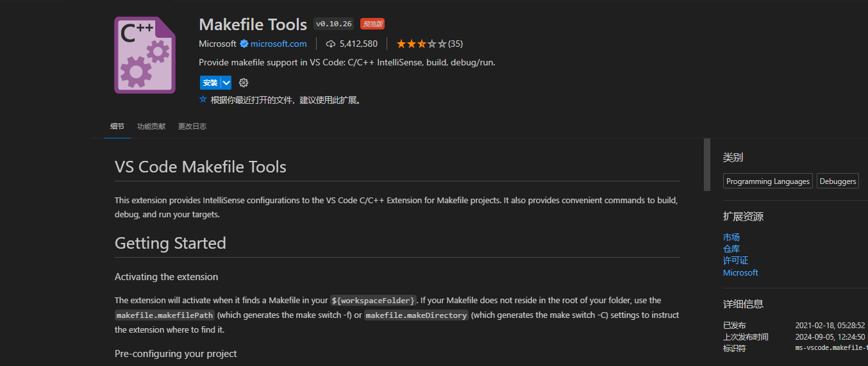Screen dimensions: 868x366
Task: Click the Getting Started heading
Action: tap(171, 243)
